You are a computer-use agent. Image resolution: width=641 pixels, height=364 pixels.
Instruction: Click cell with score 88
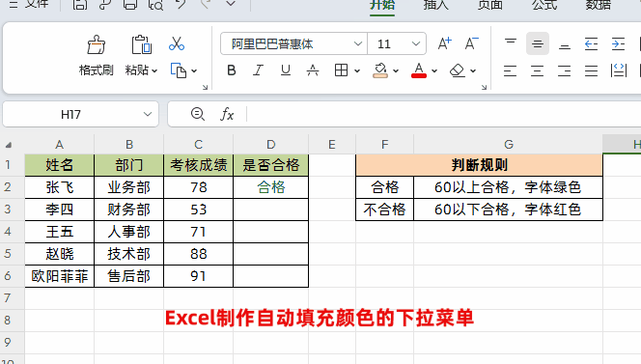198,254
